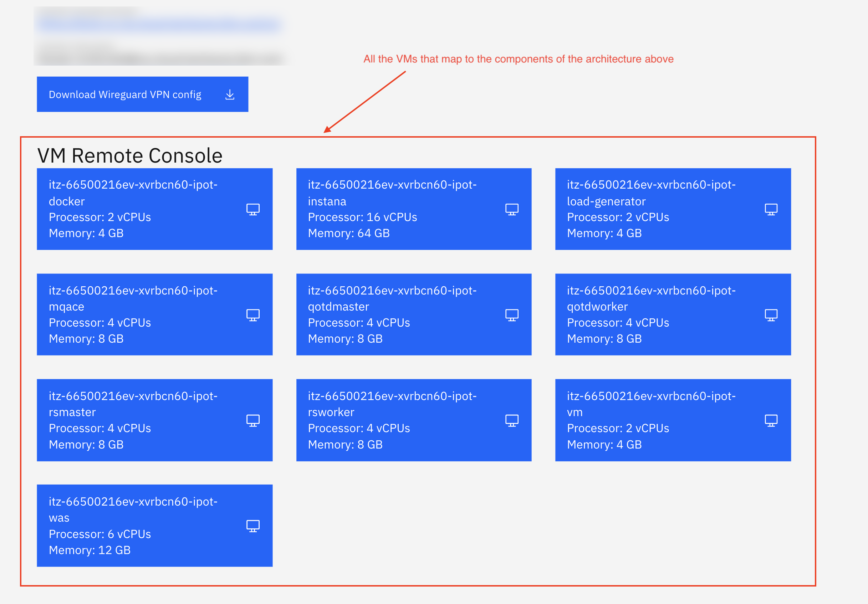
Task: Click 'Processor: 4 vCPUs' on qotdworker card
Action: point(618,322)
